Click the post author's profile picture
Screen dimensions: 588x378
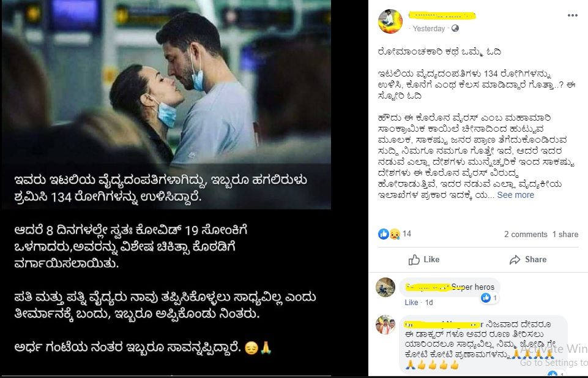pos(390,21)
